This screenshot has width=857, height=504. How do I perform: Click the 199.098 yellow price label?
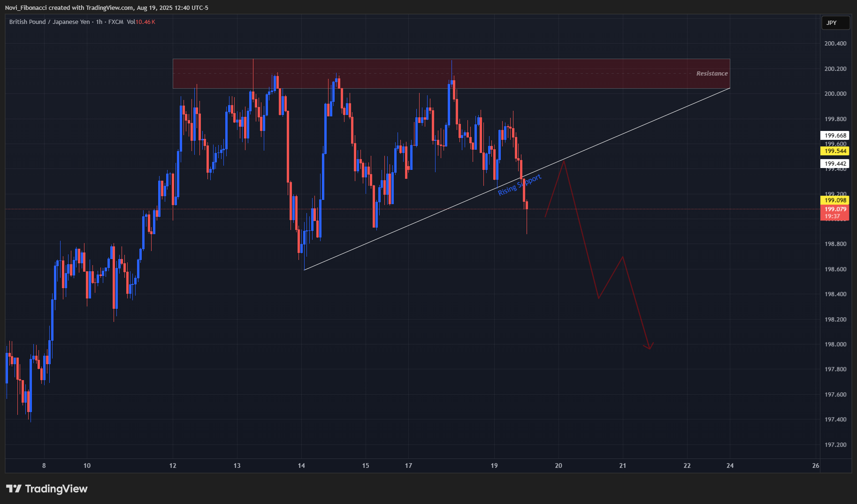tap(835, 200)
